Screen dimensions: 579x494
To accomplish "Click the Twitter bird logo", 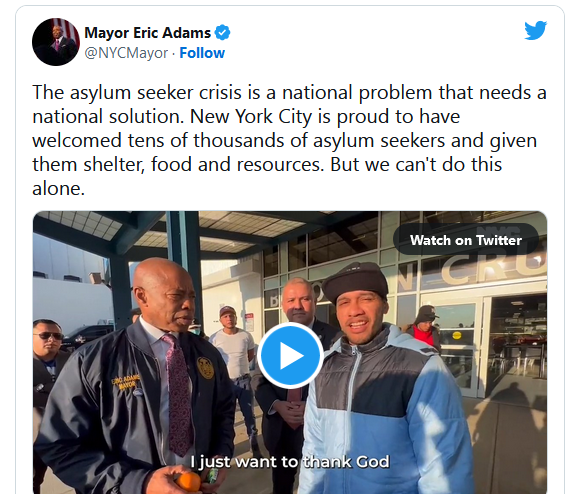I will pyautogui.click(x=535, y=30).
